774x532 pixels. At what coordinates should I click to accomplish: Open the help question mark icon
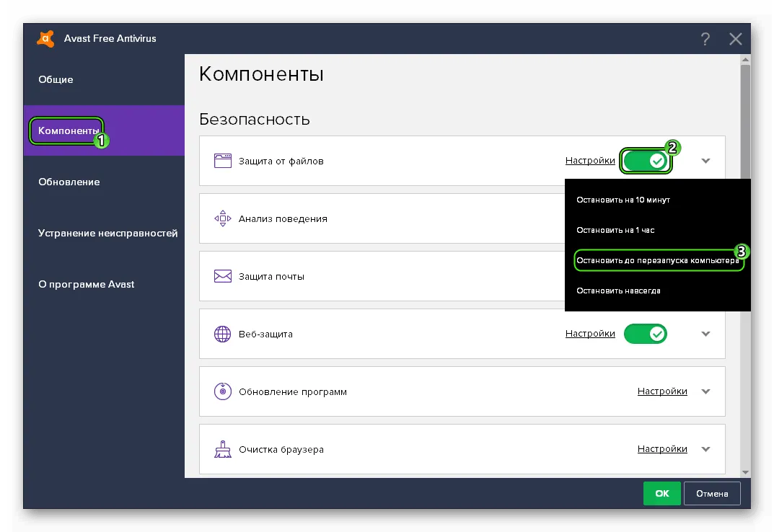coord(705,39)
